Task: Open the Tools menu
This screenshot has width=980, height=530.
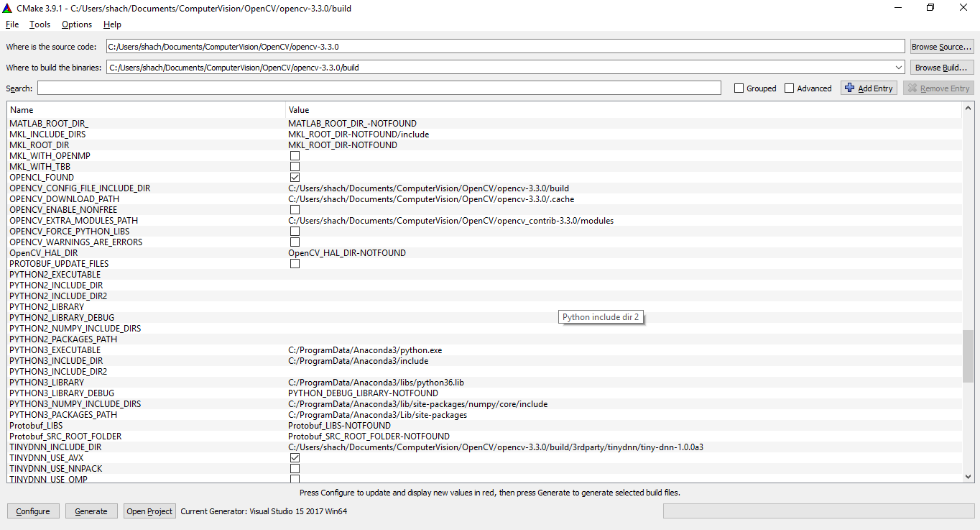Action: click(x=40, y=24)
